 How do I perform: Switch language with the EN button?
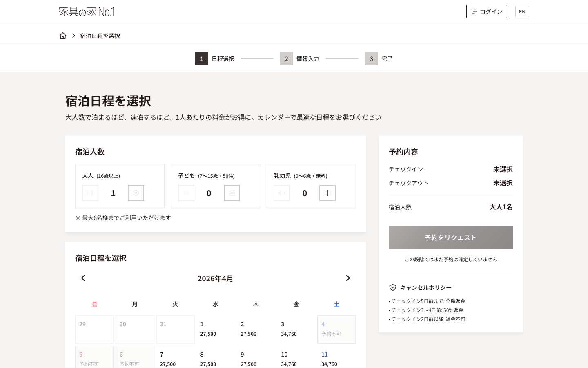click(x=522, y=11)
